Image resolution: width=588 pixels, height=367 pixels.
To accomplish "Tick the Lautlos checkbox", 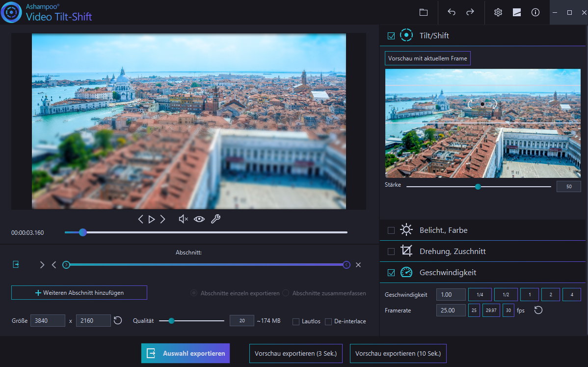I will 296,321.
